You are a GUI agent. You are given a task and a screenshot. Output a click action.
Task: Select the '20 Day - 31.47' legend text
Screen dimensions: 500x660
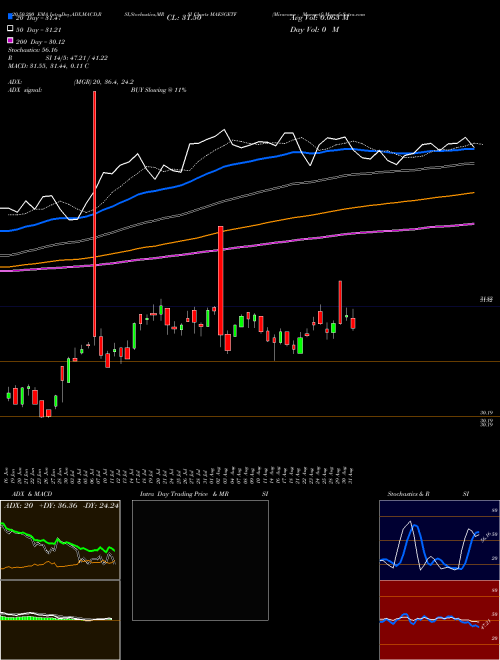click(x=39, y=18)
